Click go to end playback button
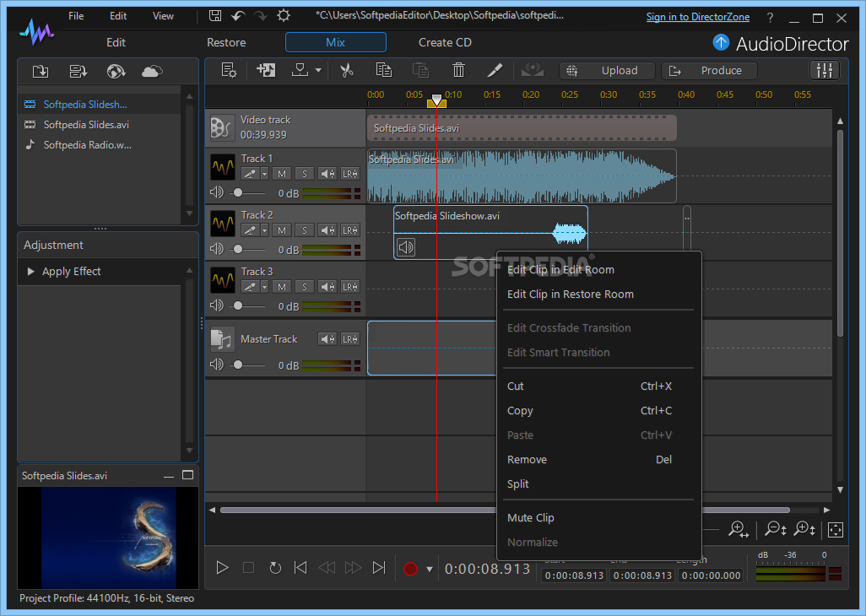 tap(379, 567)
